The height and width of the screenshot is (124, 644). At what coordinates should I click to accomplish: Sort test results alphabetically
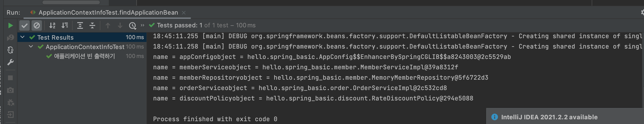point(52,25)
